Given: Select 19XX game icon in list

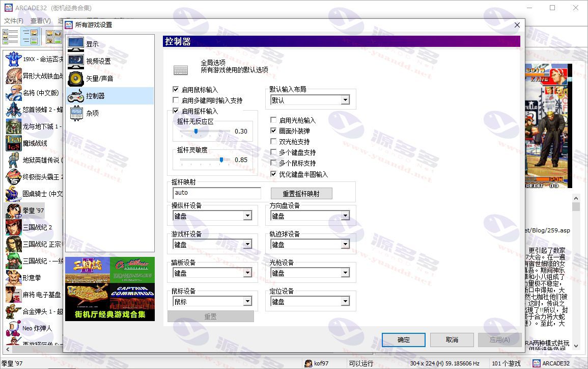Looking at the screenshot, I should (14, 59).
